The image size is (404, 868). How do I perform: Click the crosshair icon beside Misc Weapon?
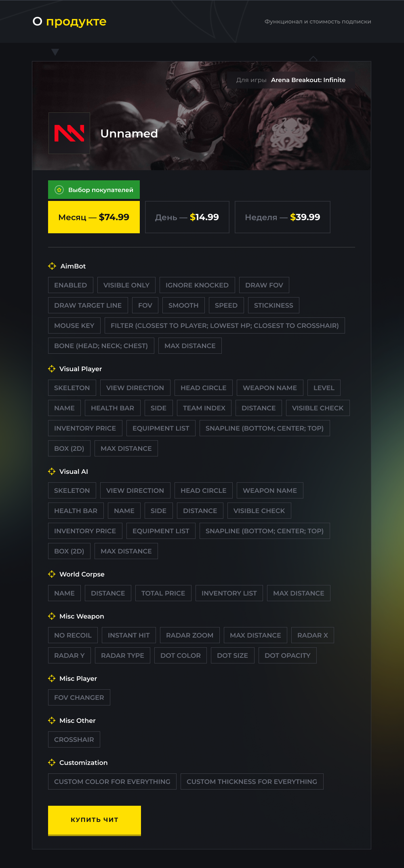click(x=52, y=616)
